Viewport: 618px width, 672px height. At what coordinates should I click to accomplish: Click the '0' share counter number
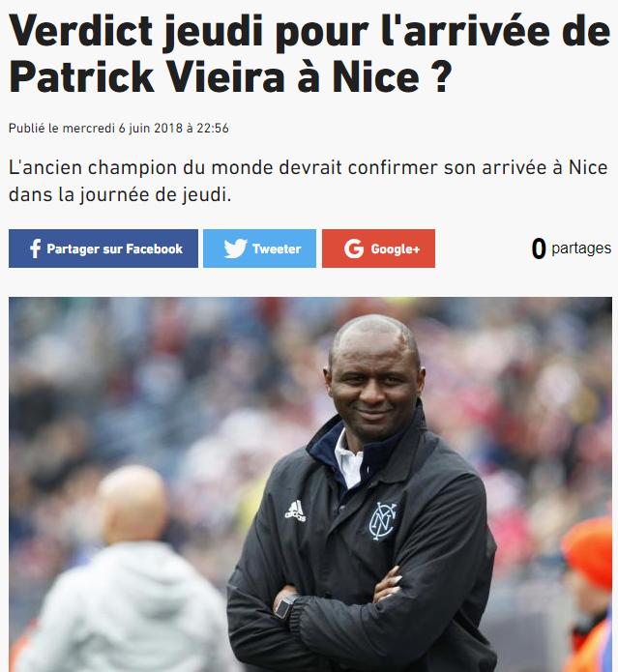[539, 248]
